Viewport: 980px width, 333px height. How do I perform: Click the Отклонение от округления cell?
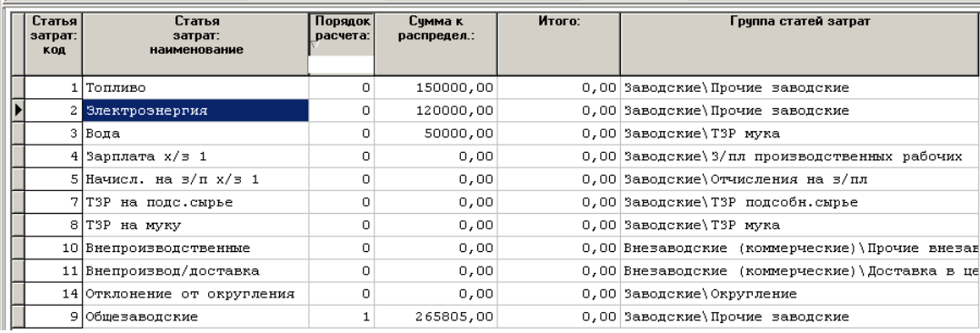coord(195,294)
